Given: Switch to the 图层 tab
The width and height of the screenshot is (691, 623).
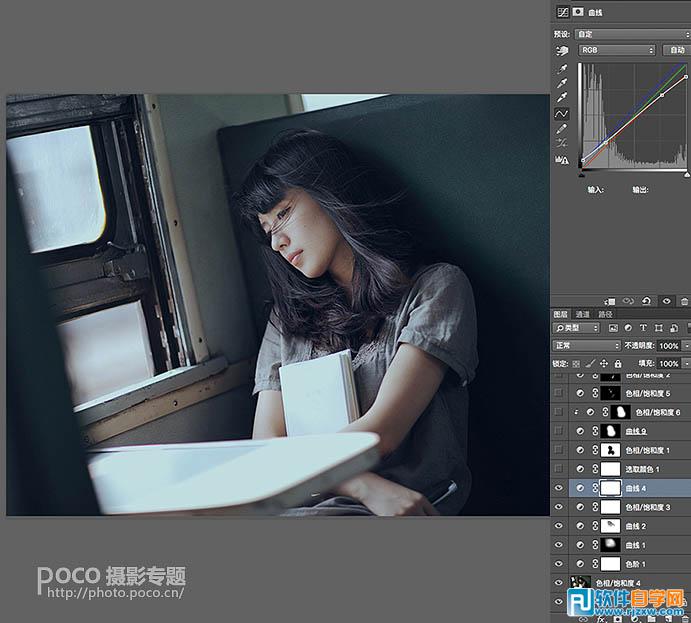Looking at the screenshot, I should (x=560, y=314).
